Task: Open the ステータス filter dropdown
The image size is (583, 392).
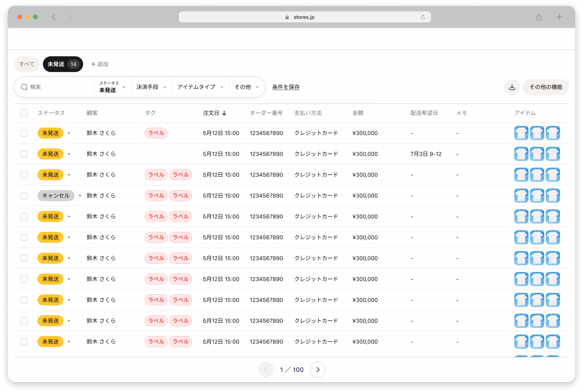Action: coord(113,87)
